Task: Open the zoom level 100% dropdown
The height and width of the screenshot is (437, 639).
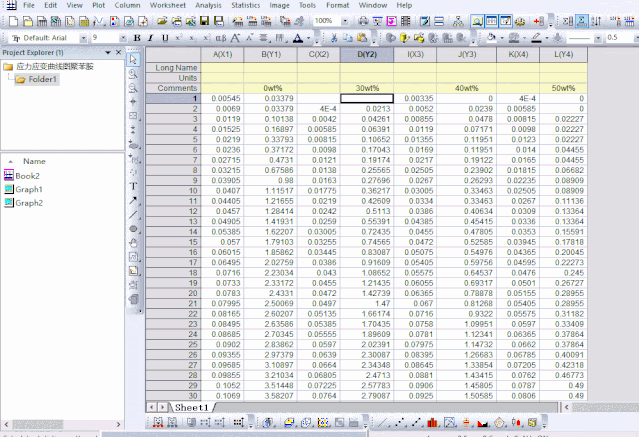Action: pos(345,21)
